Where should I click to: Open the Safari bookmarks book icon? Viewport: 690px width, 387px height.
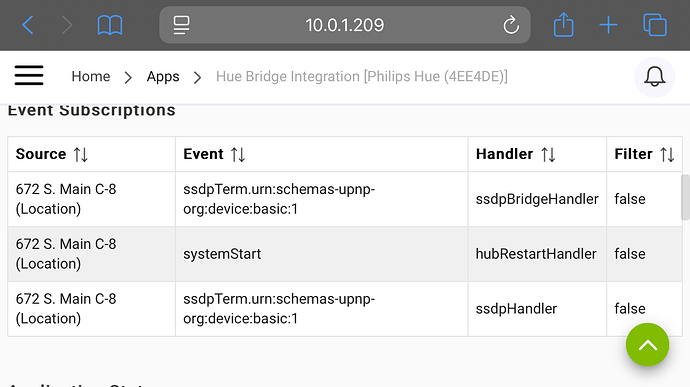pyautogui.click(x=110, y=25)
